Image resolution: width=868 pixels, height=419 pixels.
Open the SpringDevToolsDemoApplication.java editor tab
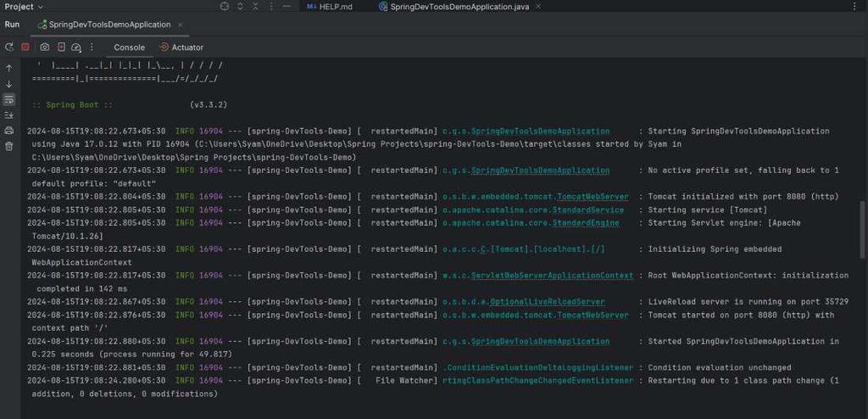coord(454,7)
